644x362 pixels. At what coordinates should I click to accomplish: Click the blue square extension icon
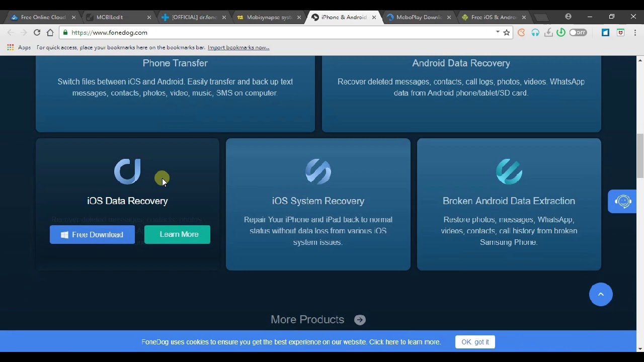point(605,33)
